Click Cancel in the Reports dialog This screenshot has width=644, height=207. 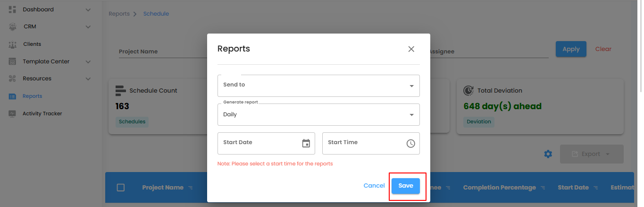tap(374, 186)
